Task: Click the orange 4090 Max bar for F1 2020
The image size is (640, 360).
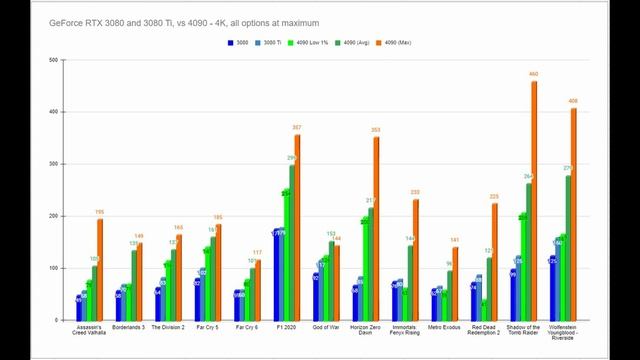Action: [x=297, y=228]
